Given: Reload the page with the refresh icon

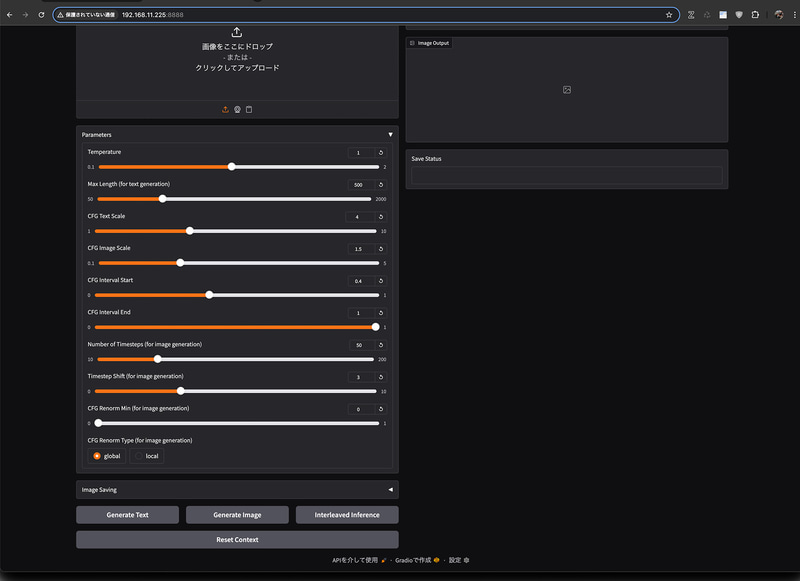Looking at the screenshot, I should [x=41, y=15].
